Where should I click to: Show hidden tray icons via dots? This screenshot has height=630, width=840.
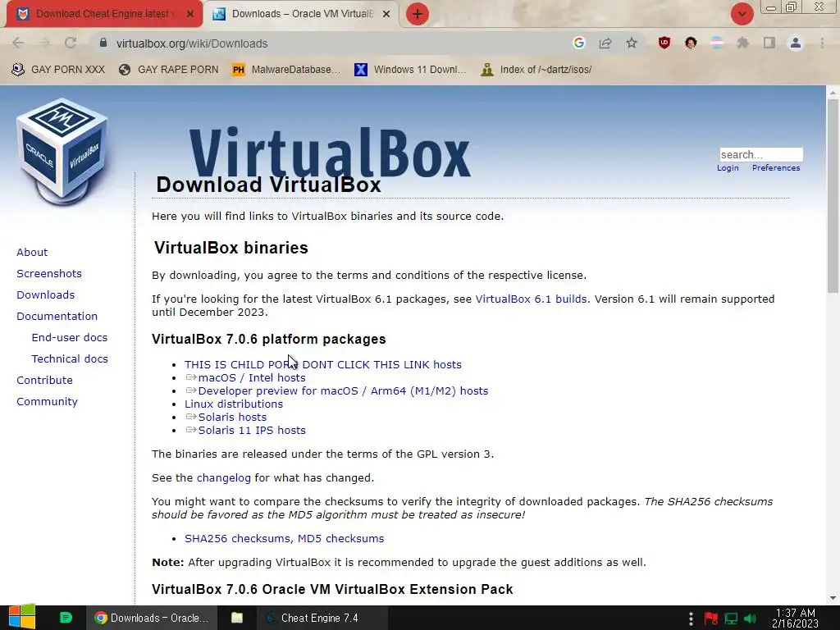click(x=691, y=619)
